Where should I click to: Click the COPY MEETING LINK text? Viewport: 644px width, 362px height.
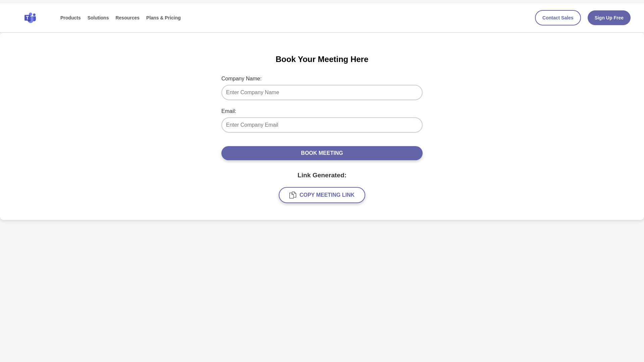click(327, 195)
